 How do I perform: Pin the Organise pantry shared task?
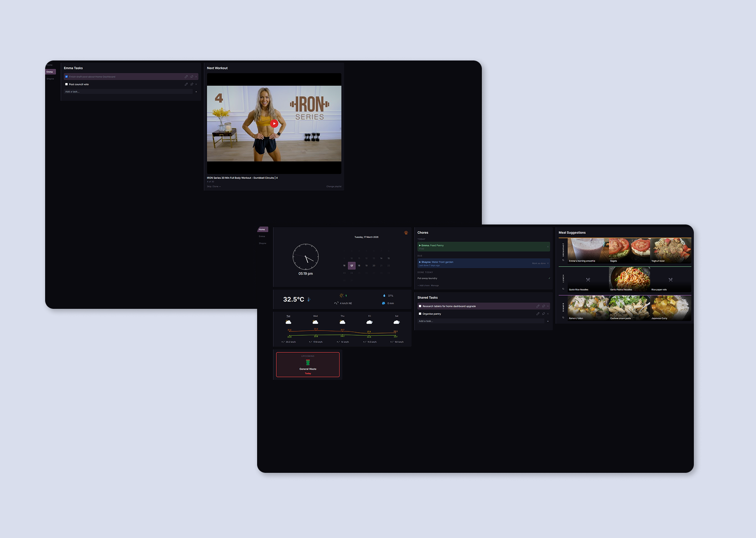click(x=544, y=314)
